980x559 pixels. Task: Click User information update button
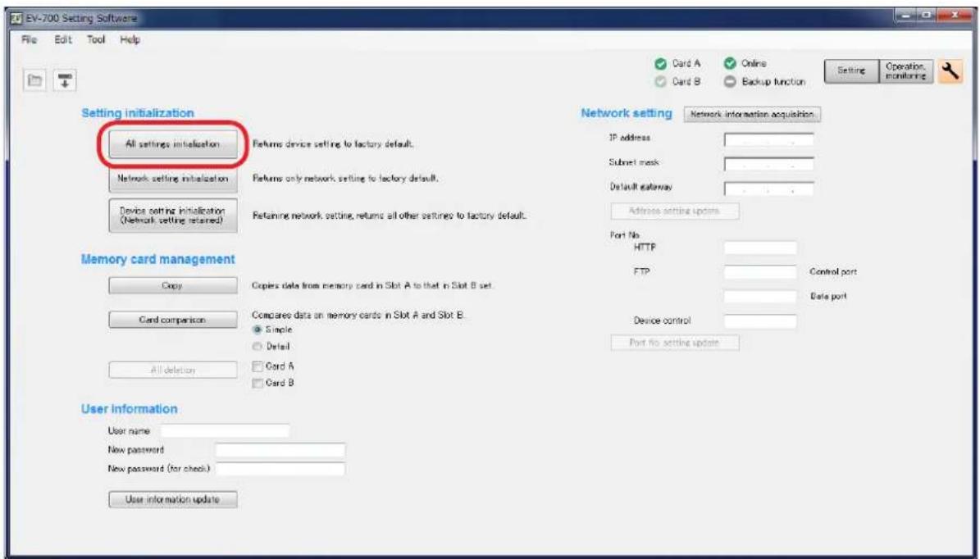click(x=172, y=500)
